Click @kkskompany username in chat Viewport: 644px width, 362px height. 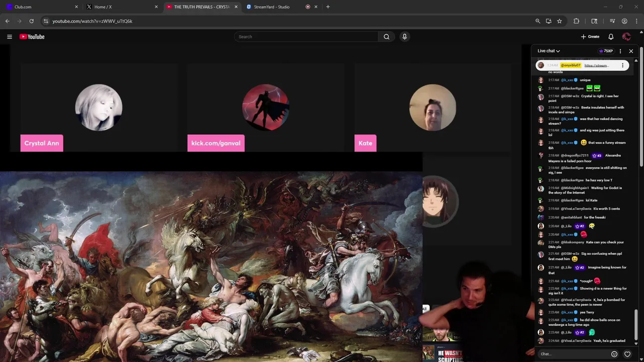(x=573, y=242)
